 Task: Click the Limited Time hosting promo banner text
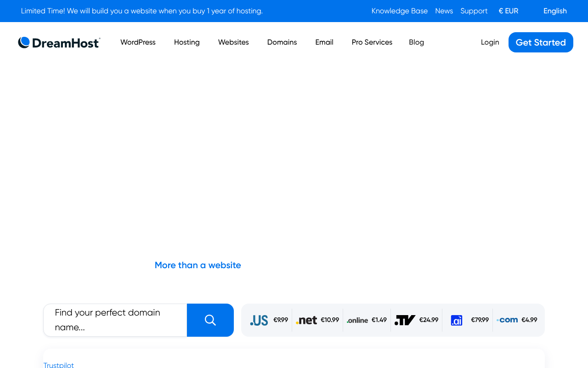tap(142, 11)
